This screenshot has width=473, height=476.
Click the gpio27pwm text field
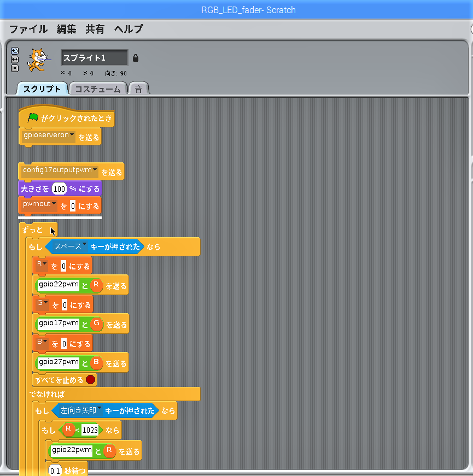(59, 363)
